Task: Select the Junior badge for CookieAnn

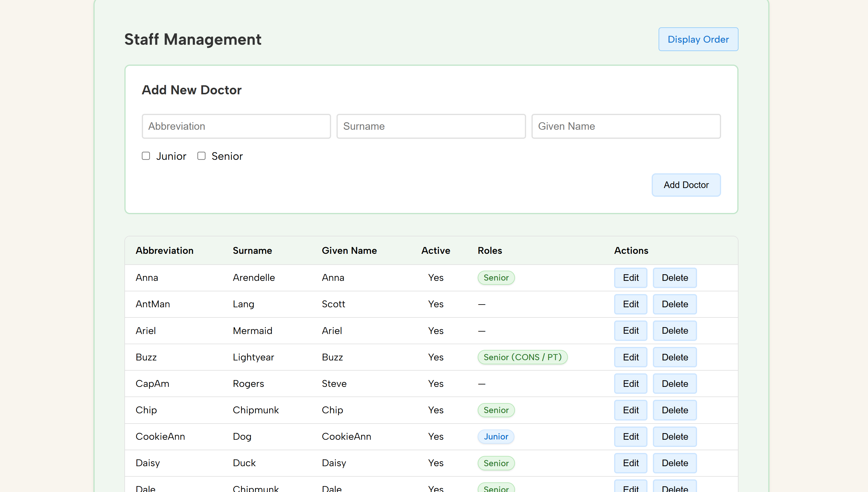Action: [x=496, y=436]
